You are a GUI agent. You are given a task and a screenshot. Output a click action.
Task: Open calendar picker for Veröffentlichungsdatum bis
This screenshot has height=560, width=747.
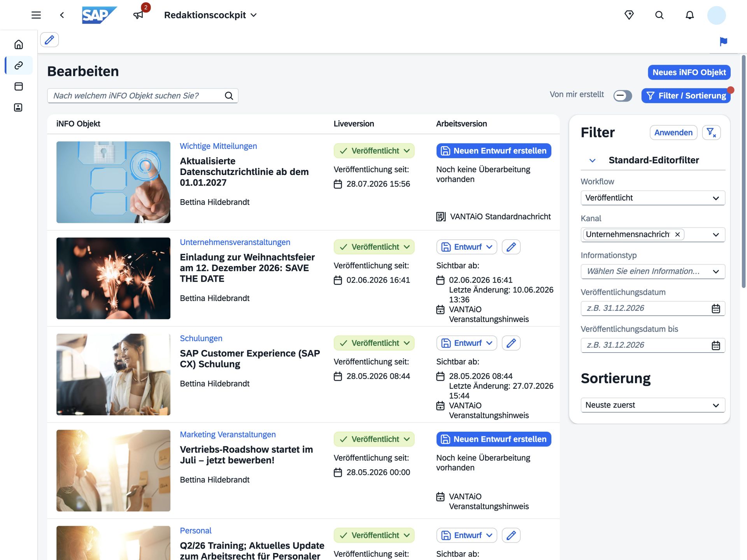click(716, 345)
